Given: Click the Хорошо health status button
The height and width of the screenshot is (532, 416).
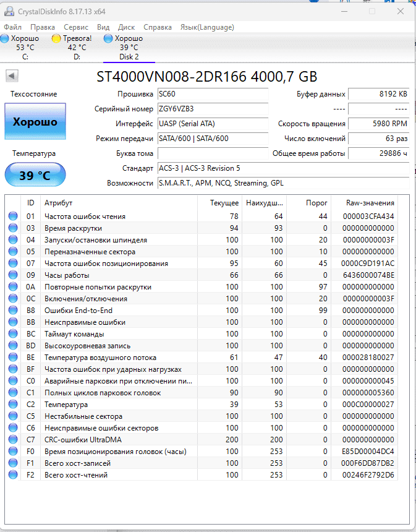Looking at the screenshot, I should click(x=35, y=122).
